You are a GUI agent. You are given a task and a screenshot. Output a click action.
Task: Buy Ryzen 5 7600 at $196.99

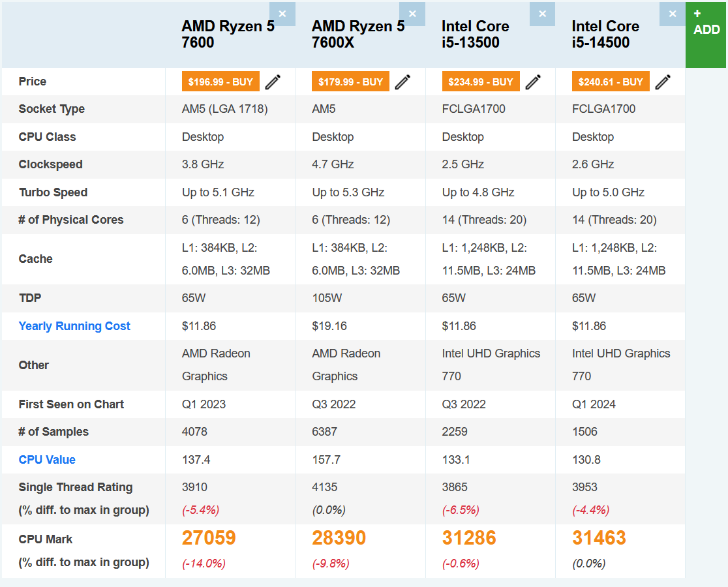220,82
